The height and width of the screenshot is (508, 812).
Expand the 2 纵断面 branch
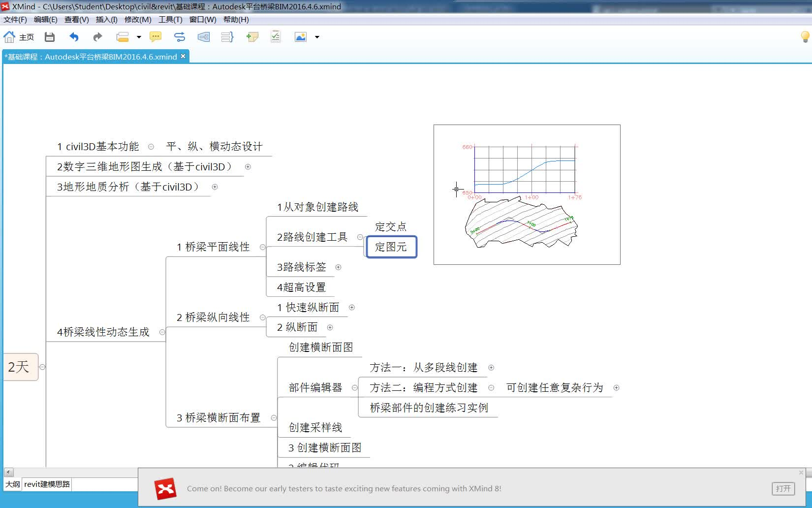330,327
